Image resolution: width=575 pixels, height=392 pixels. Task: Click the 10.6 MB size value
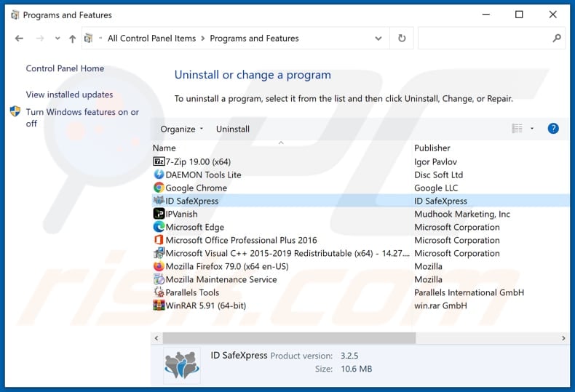pyautogui.click(x=356, y=369)
